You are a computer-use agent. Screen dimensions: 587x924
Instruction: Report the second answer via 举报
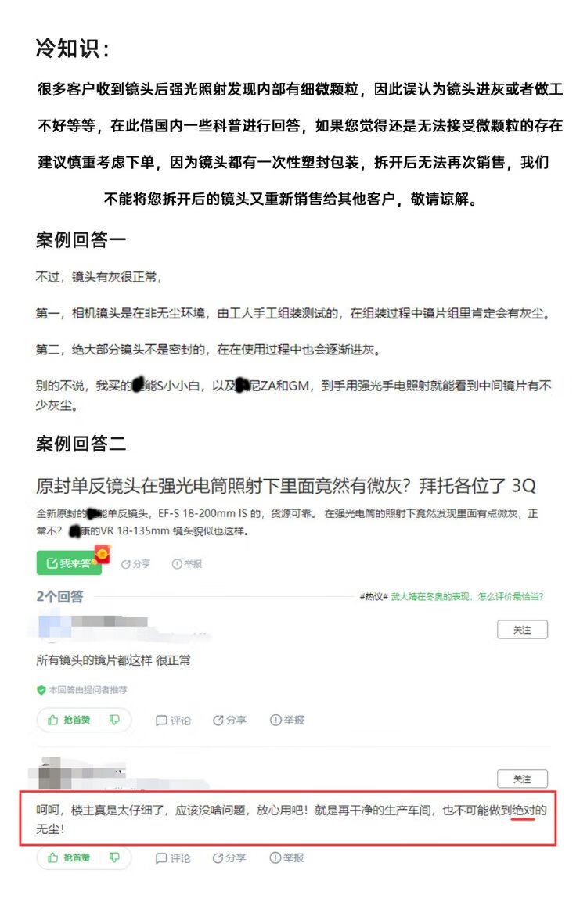click(287, 858)
